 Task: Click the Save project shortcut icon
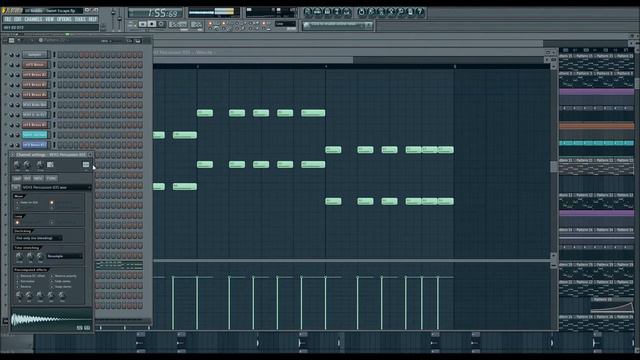[371, 12]
